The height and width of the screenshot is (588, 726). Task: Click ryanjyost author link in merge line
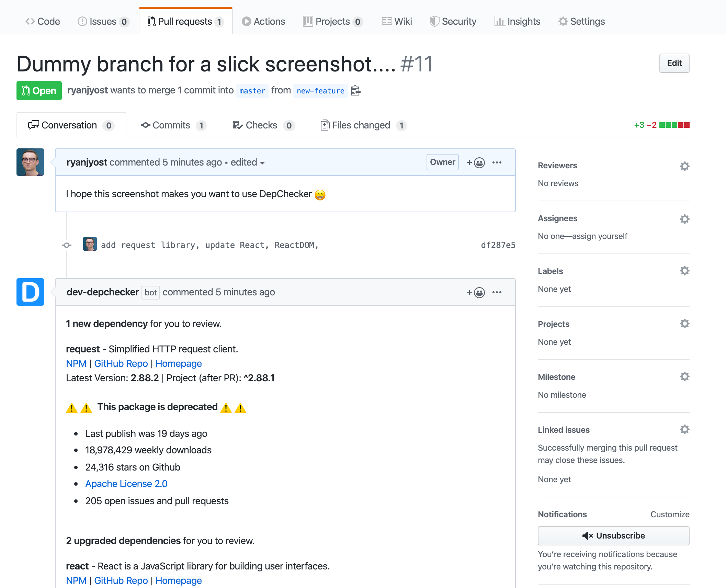[88, 90]
